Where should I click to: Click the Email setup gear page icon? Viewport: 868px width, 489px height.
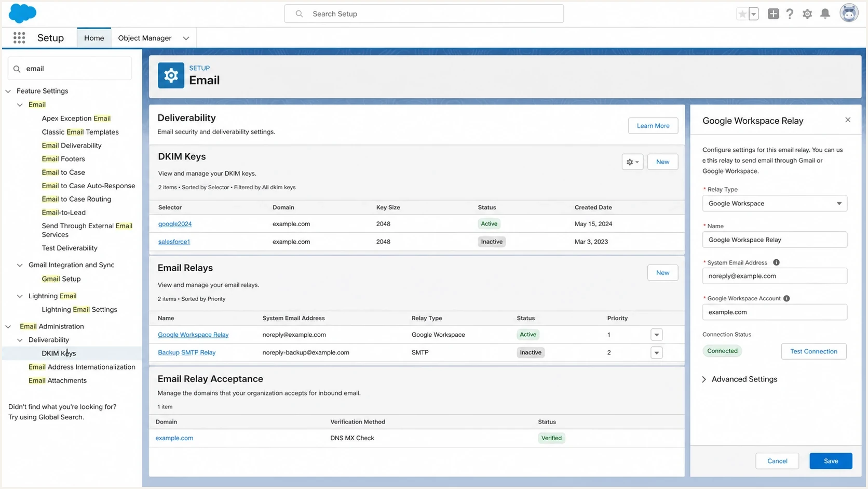[x=171, y=75]
